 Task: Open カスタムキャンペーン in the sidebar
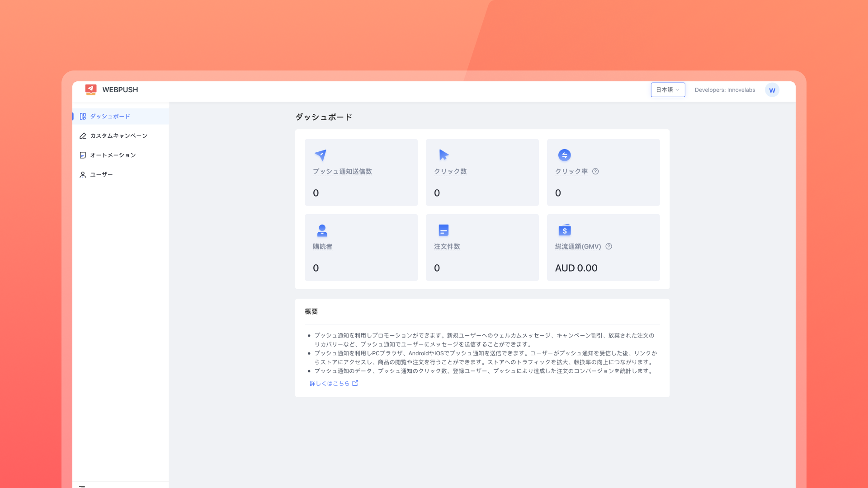click(x=118, y=136)
